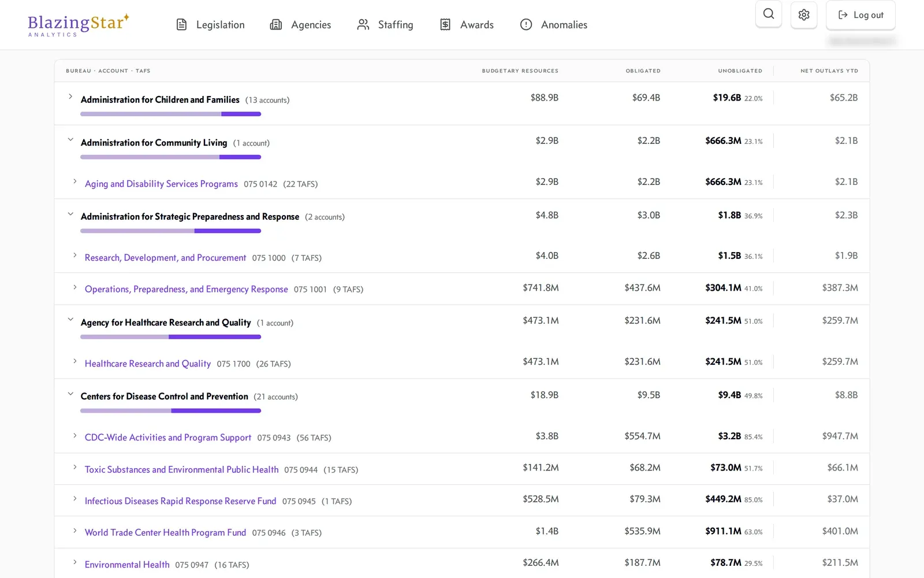Open World Trade Center Health Program Fund link
Image resolution: width=924 pixels, height=578 pixels.
[x=165, y=532]
